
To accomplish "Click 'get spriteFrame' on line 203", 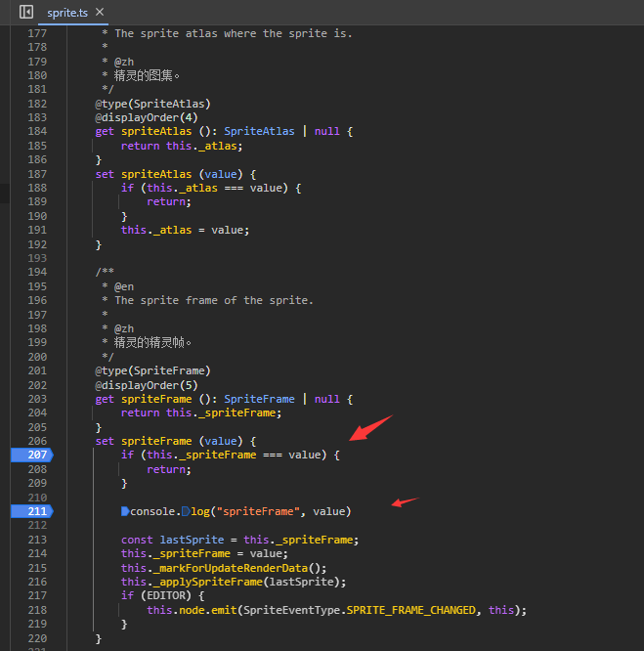I will point(144,399).
